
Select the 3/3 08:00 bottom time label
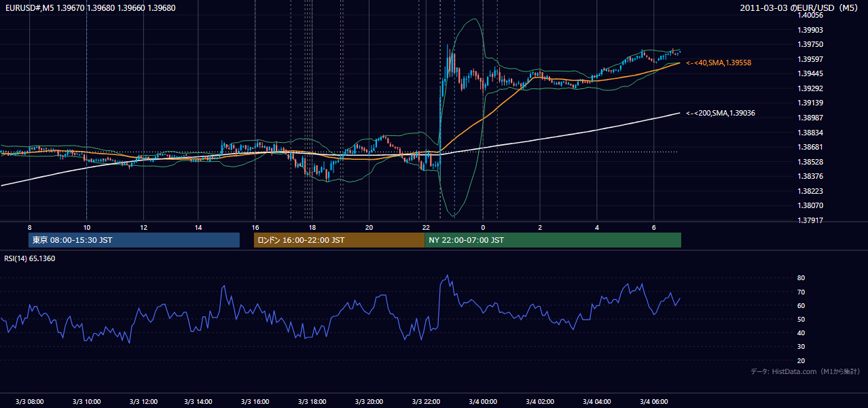pyautogui.click(x=29, y=402)
